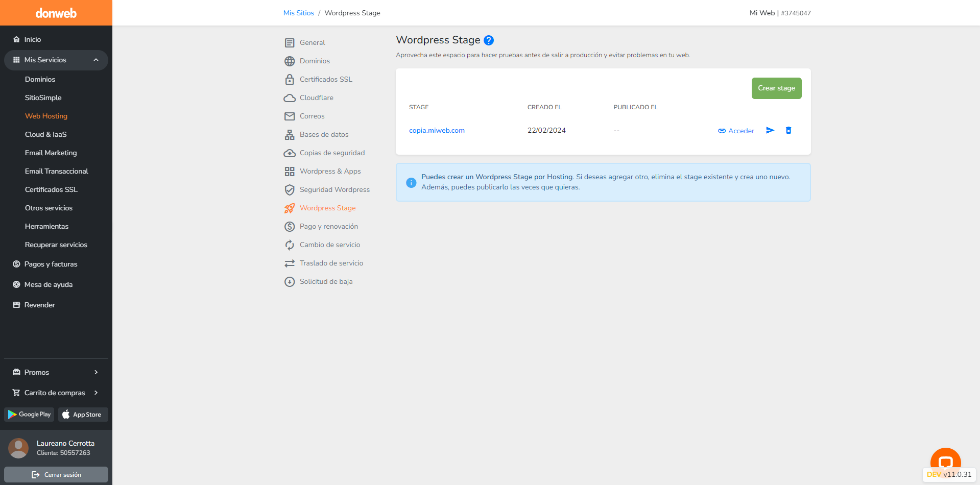Open Otros servicios

click(x=49, y=208)
